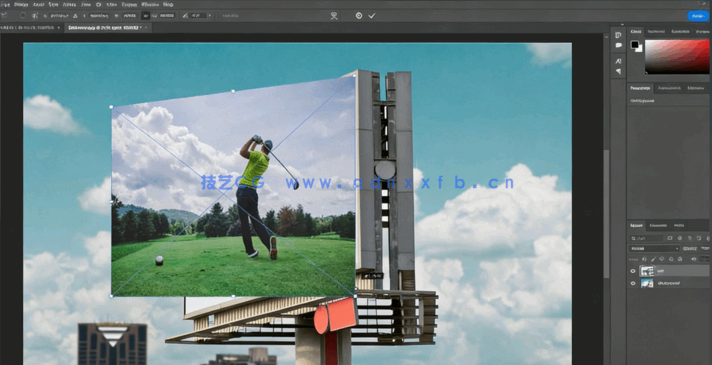Lock image pixels brush icon
Viewport: 712px width, 365px height.
tap(653, 259)
